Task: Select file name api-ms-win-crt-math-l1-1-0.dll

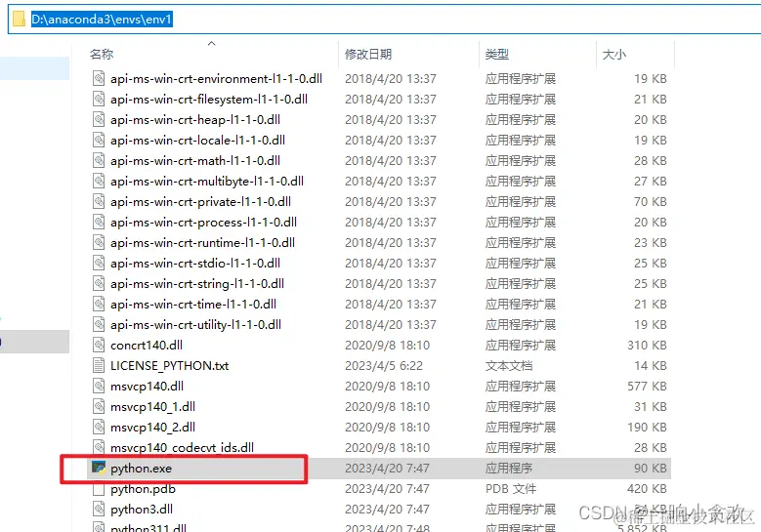Action: click(x=195, y=160)
